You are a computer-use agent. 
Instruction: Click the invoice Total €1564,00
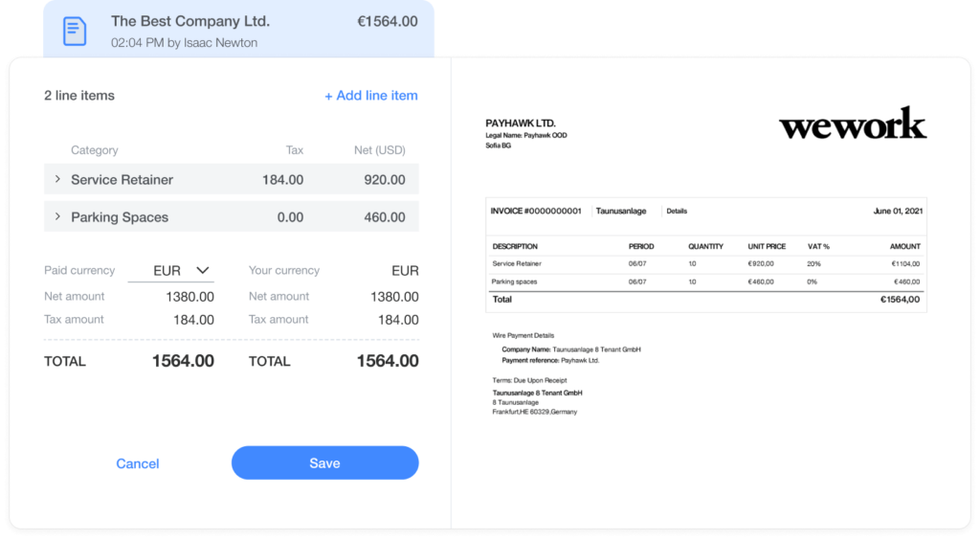(x=900, y=300)
